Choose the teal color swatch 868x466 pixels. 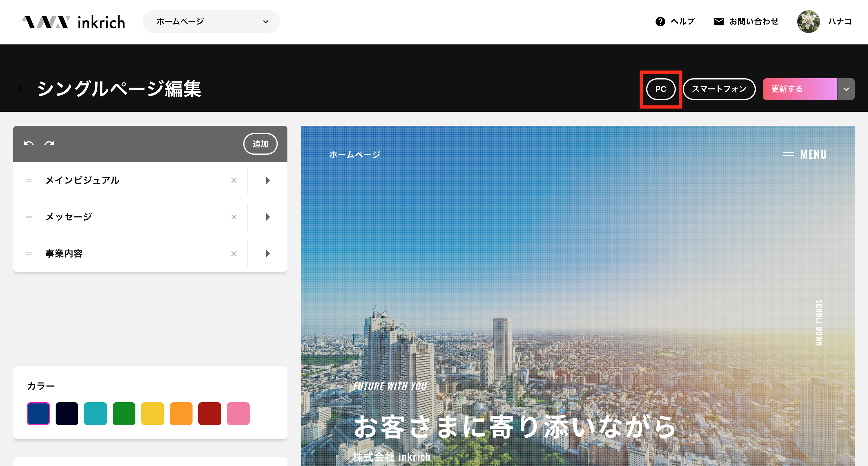click(x=96, y=413)
